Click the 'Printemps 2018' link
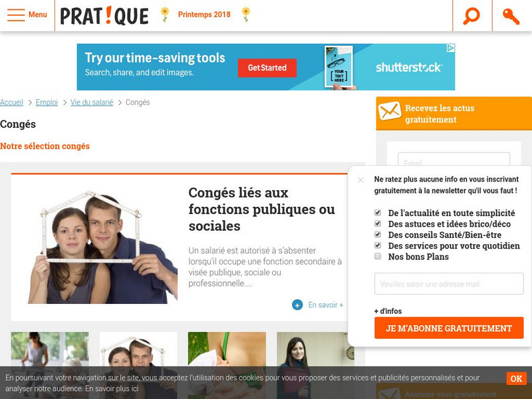Viewport: 532px width, 399px height. coord(204,15)
